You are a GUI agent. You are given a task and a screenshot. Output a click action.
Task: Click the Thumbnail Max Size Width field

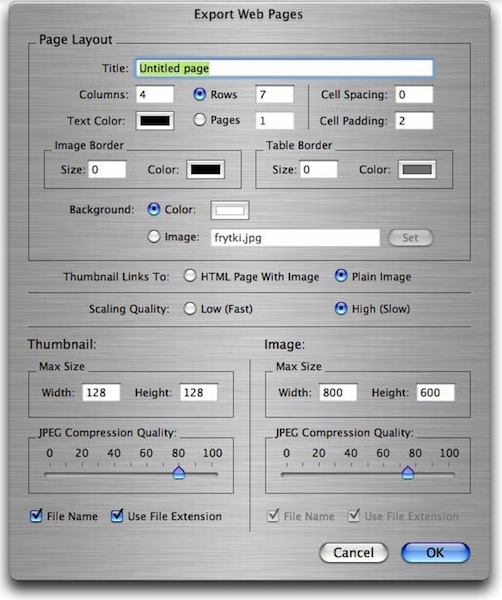click(x=101, y=392)
